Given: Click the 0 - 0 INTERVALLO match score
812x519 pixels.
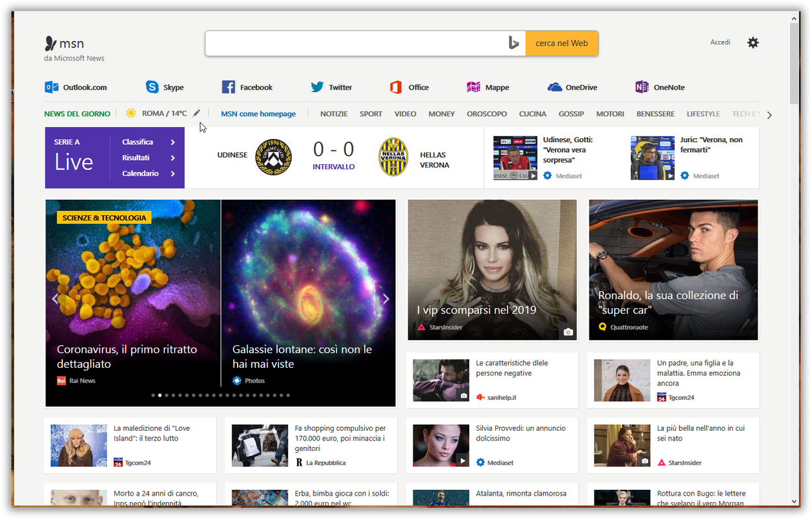Looking at the screenshot, I should (334, 156).
